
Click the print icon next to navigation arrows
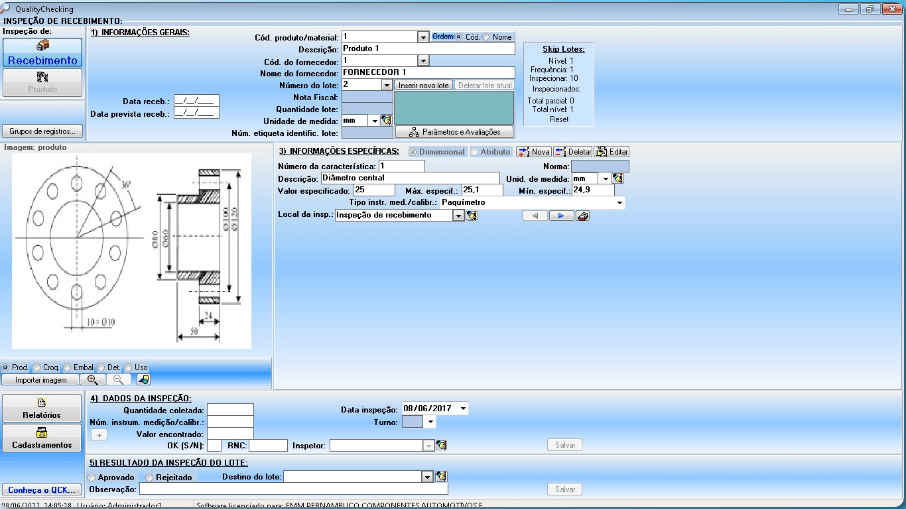pyautogui.click(x=584, y=215)
